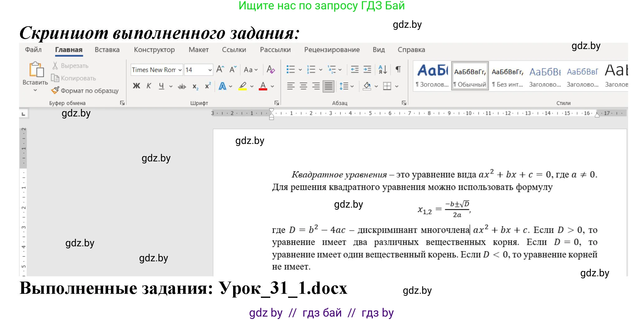
Task: Toggle centered text alignment
Action: pos(303,86)
